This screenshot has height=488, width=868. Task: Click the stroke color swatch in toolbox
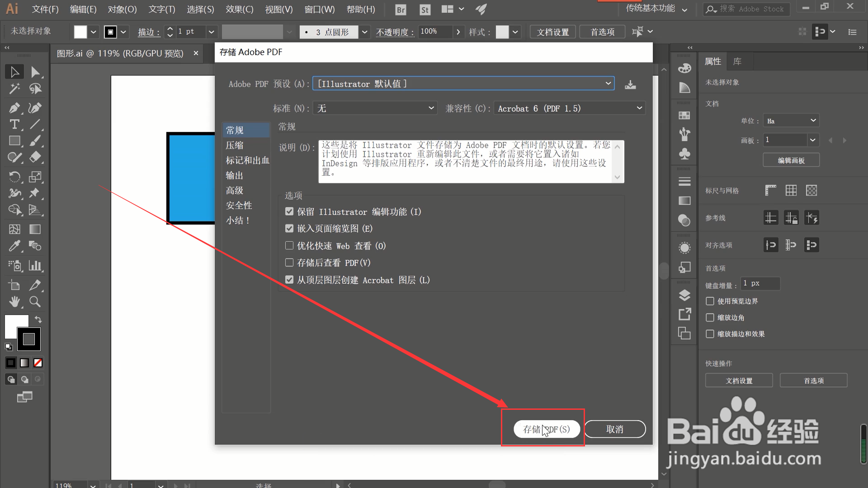(x=29, y=339)
